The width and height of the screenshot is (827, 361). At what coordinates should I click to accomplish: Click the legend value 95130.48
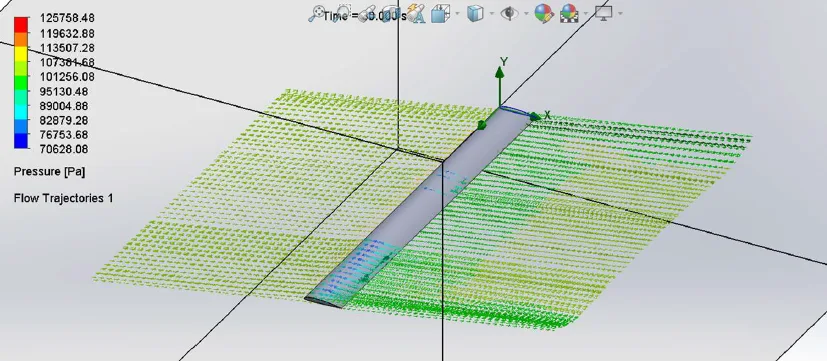pyautogui.click(x=63, y=91)
